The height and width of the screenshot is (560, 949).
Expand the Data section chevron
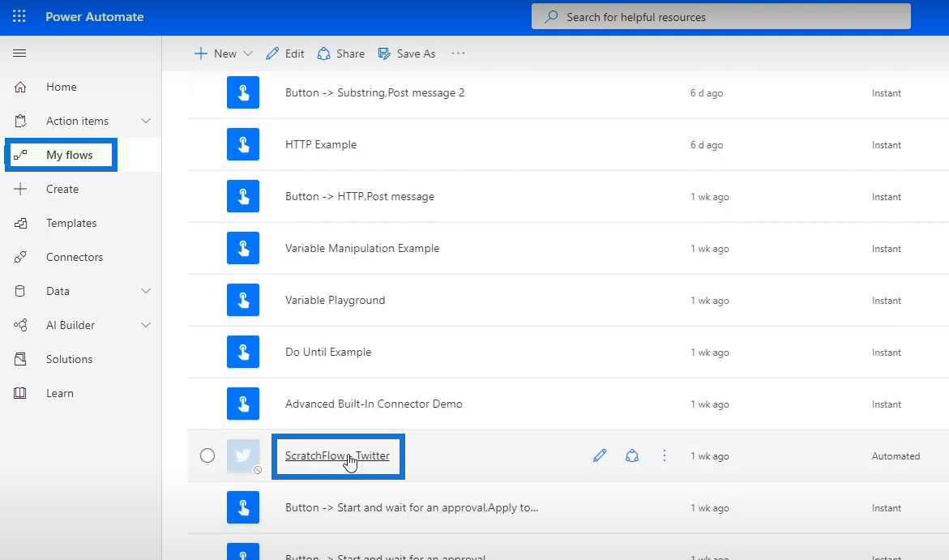(x=146, y=291)
